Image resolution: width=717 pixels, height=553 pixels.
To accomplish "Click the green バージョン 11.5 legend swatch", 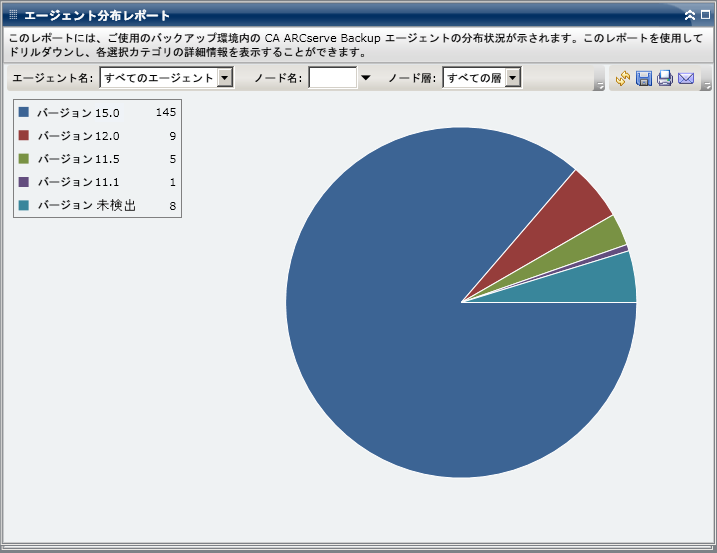I will coord(24,158).
